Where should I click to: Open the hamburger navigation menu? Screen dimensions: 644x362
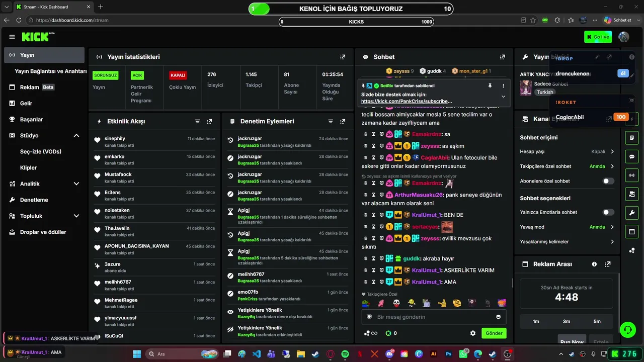[x=12, y=37]
